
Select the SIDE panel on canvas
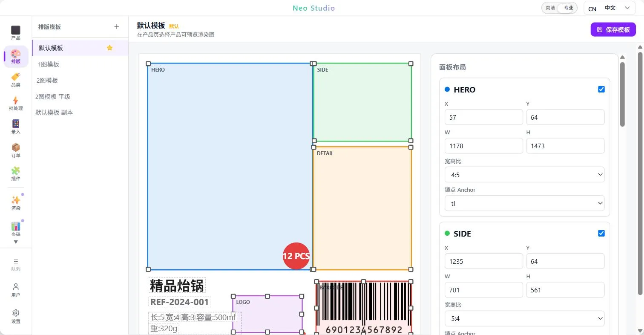click(x=362, y=102)
